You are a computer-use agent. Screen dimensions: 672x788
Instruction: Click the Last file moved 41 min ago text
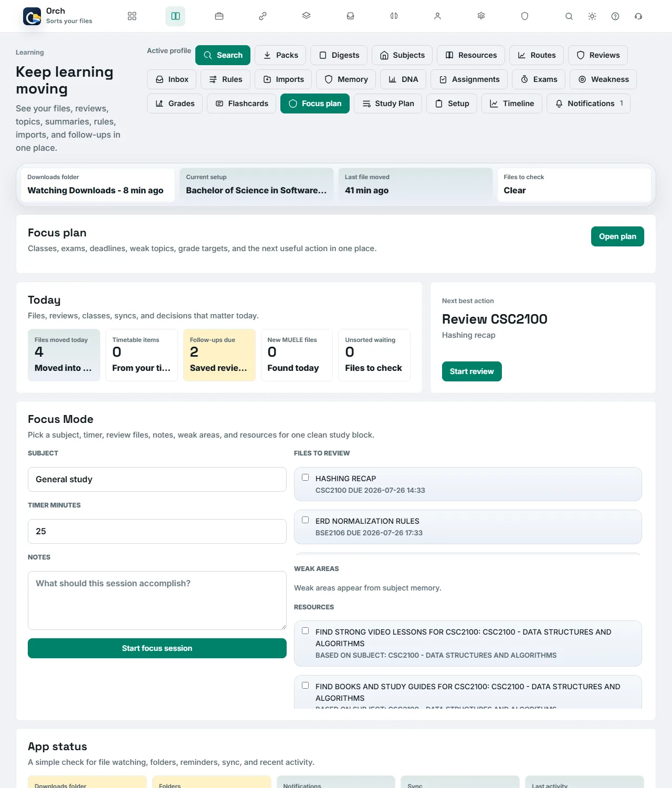[367, 190]
